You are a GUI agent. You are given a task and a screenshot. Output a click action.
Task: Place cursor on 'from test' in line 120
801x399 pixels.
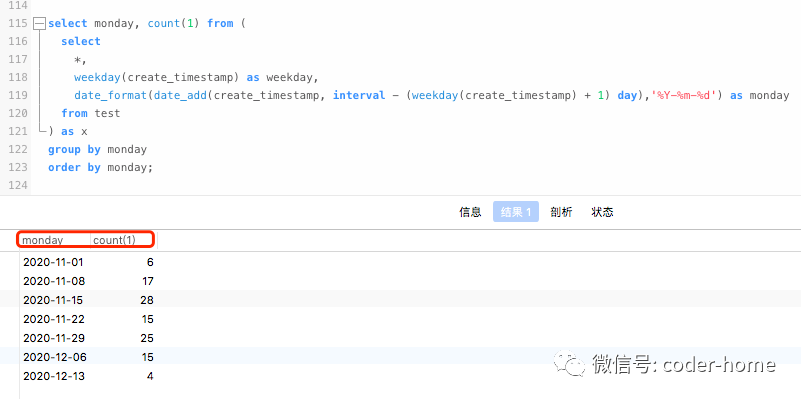[90, 113]
